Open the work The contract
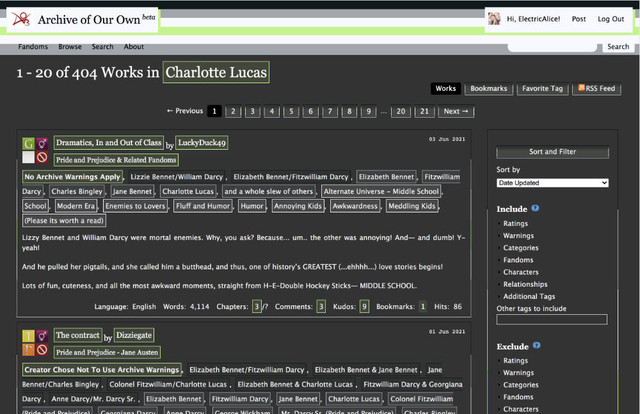Viewport: 640px width, 414px height. [x=78, y=335]
